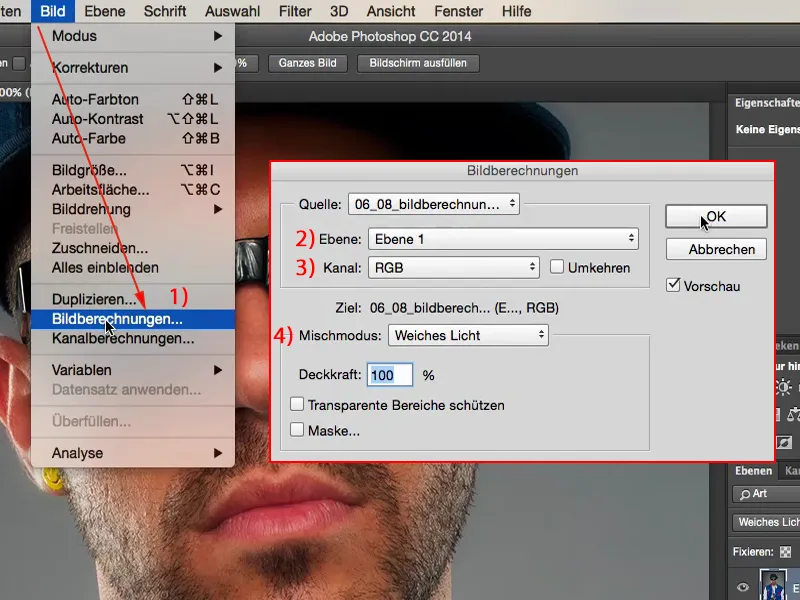The image size is (800, 600).
Task: Select Arbeitsfläche menu entry
Action: click(x=133, y=190)
